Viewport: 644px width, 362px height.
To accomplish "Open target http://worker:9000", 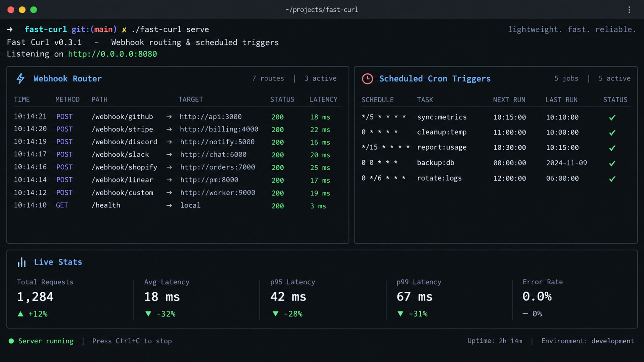I will tap(218, 193).
